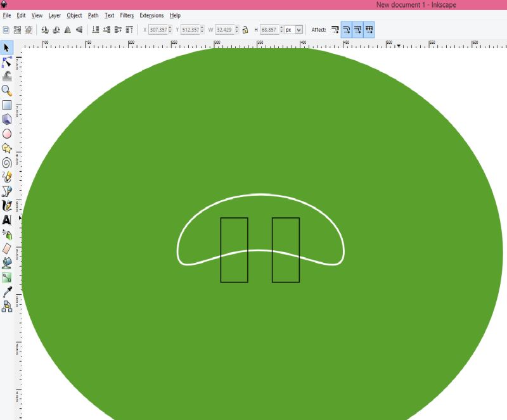Select the Star tool
Viewport: 507px width, 420px height.
pyautogui.click(x=8, y=147)
